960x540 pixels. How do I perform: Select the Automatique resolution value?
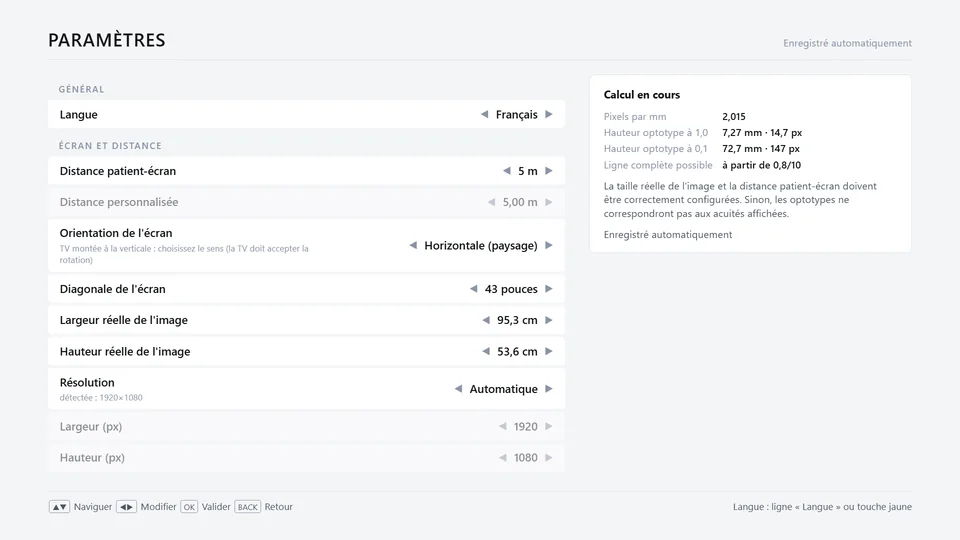pyautogui.click(x=503, y=389)
